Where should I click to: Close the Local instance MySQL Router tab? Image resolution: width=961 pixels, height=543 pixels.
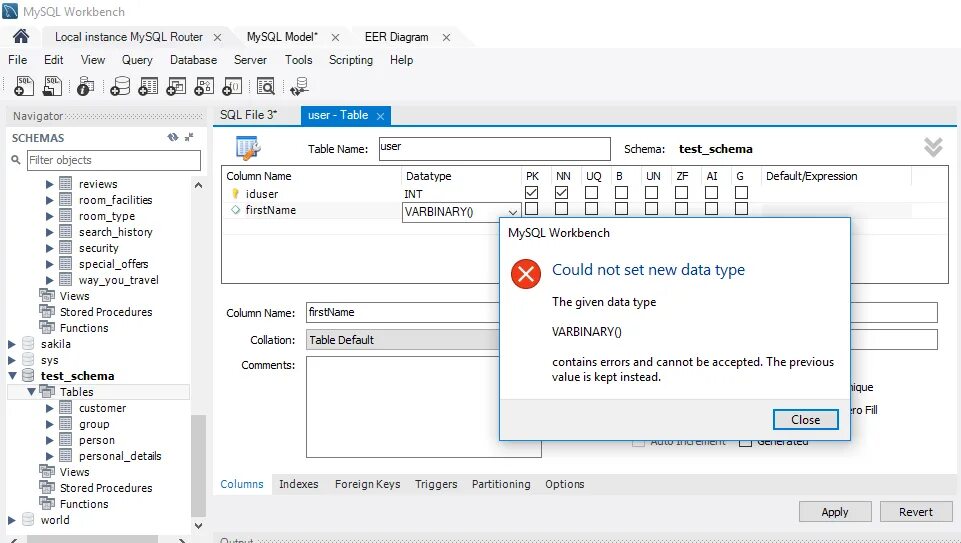pyautogui.click(x=217, y=37)
